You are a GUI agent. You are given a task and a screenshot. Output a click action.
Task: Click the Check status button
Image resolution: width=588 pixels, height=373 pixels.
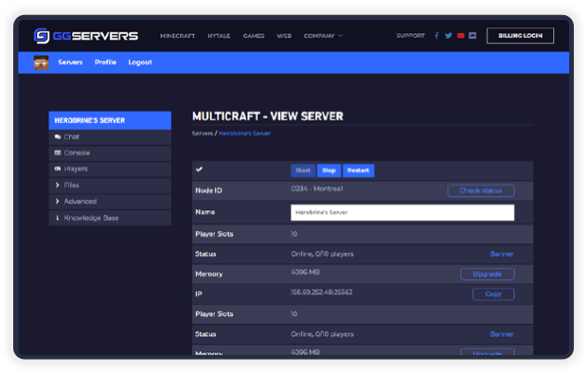481,190
